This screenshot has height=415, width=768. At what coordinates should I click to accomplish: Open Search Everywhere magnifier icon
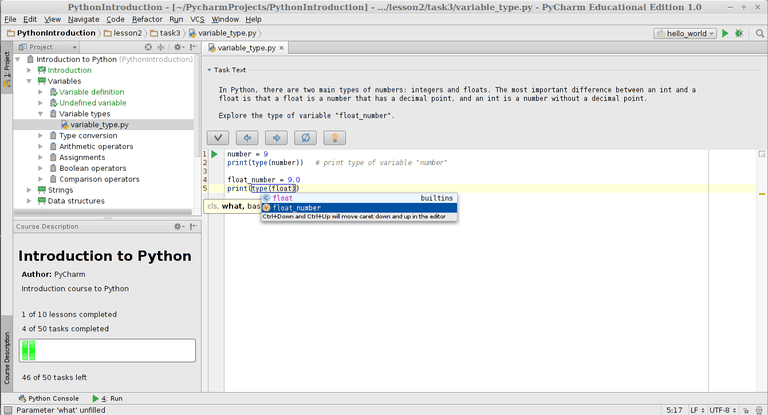(760, 33)
